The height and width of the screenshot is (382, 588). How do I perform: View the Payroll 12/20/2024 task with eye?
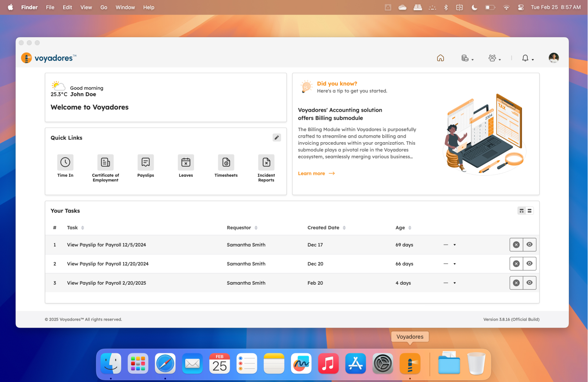(x=530, y=264)
